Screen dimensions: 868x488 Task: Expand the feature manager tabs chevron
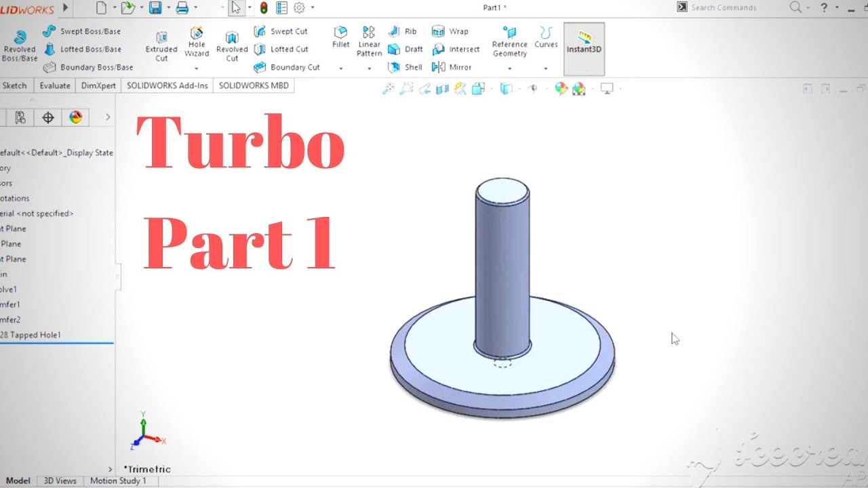pos(107,117)
